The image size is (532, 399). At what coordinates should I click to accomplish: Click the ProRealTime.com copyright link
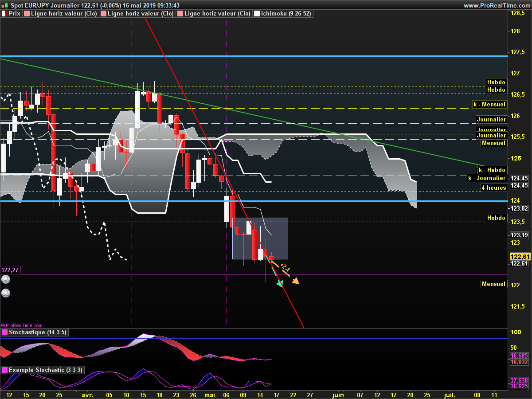coord(22,325)
